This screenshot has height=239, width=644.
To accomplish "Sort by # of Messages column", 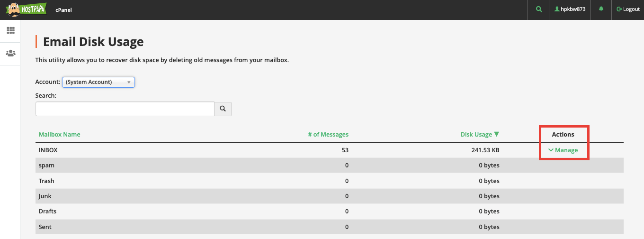I will (x=328, y=134).
